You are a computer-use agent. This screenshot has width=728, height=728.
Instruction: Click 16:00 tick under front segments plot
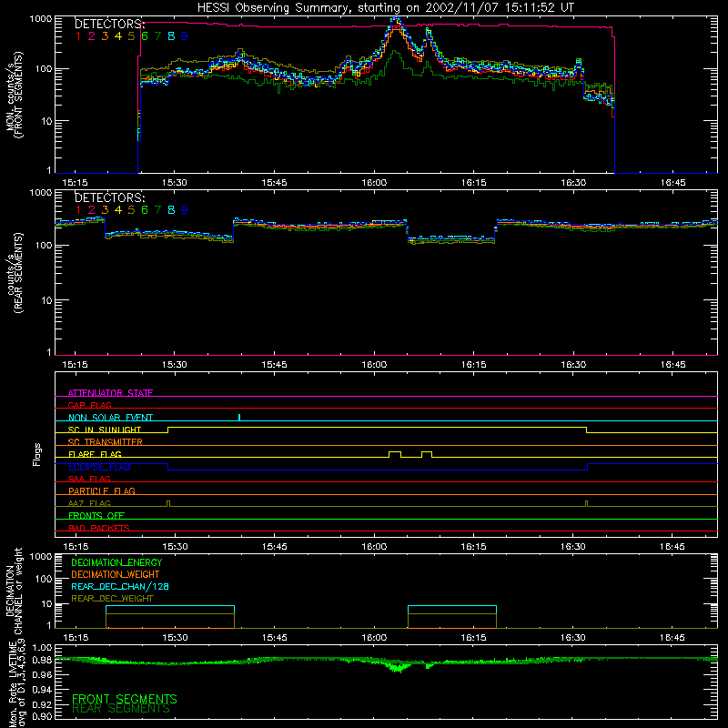point(374,183)
